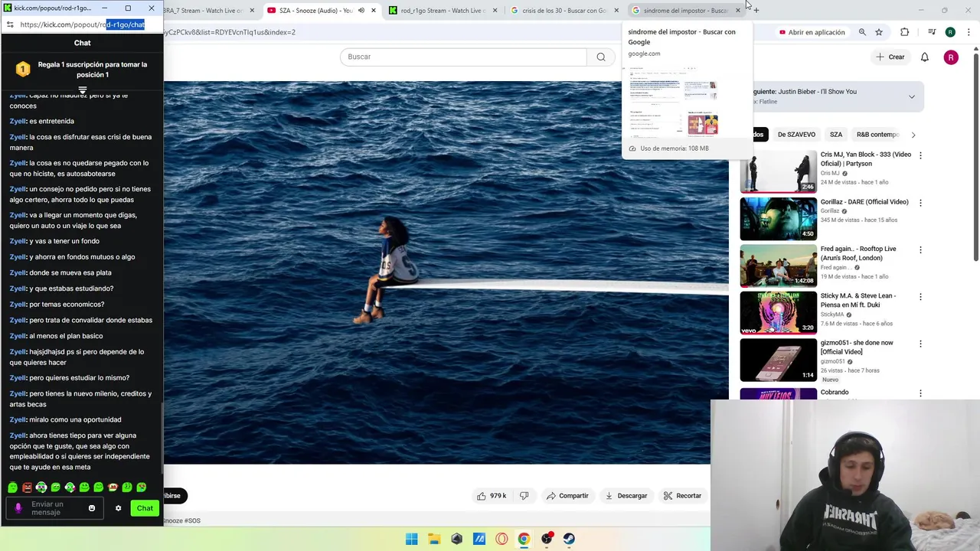Open the pink R YouTube account avatar
This screenshot has height=551, width=980.
[951, 57]
